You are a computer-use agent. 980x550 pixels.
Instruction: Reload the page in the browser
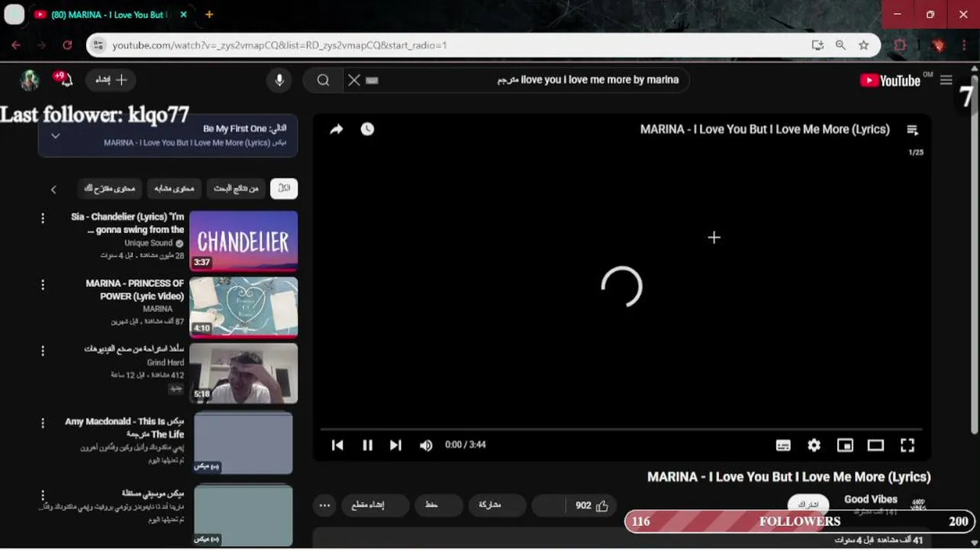[67, 45]
